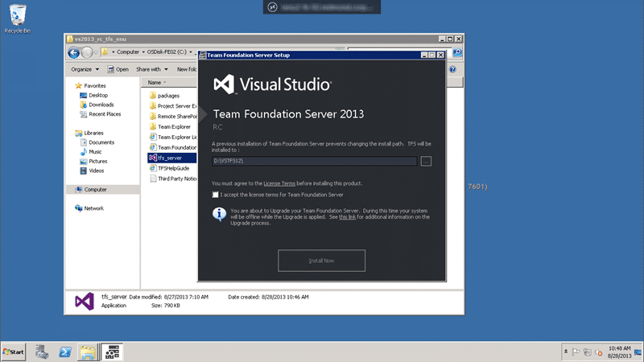Select Libraries in the navigation pane
The width and height of the screenshot is (644, 362).
click(x=89, y=133)
